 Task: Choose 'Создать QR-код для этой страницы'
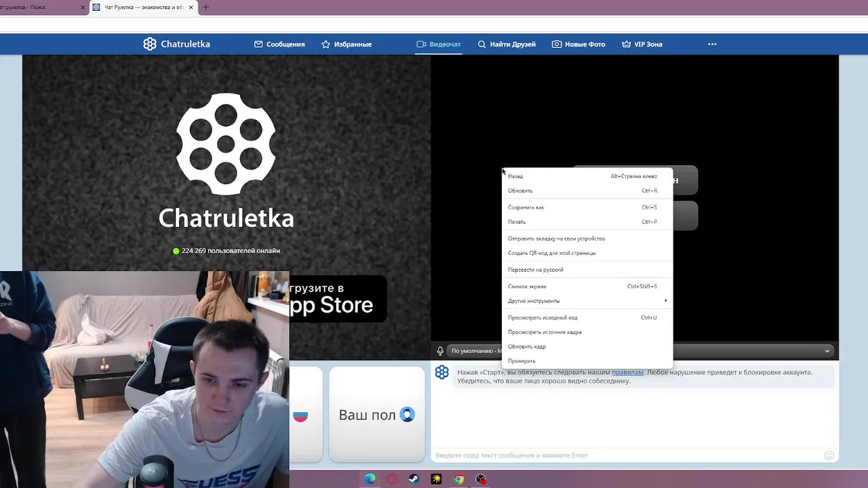(x=587, y=253)
